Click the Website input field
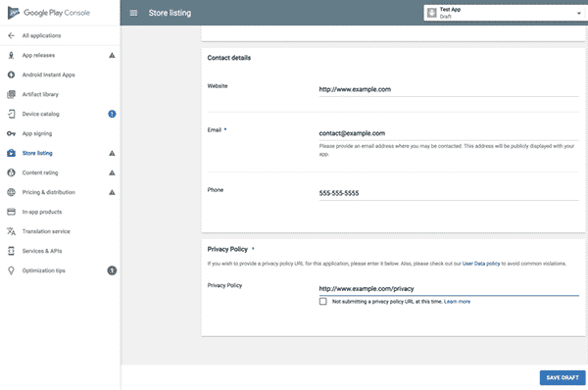 point(449,89)
